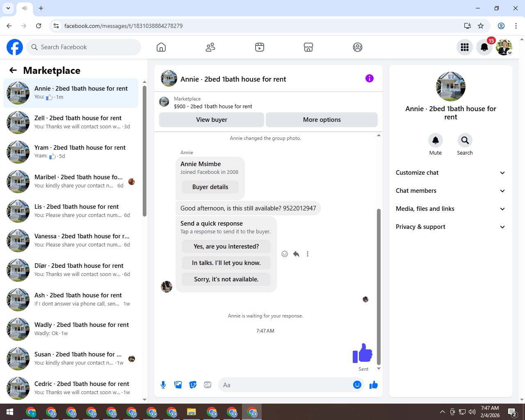
Task: Send 'Yes, are you interested?' quick response
Action: click(226, 247)
